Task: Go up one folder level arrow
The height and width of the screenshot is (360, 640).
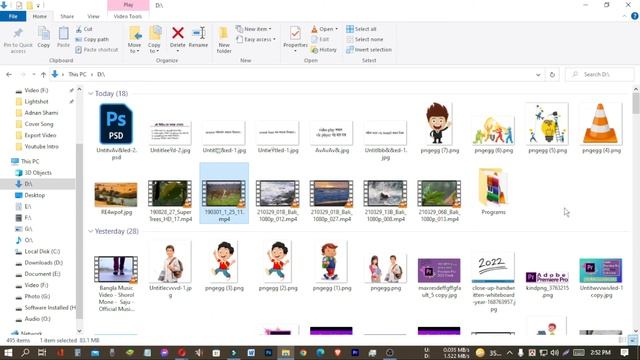Action: (x=43, y=74)
